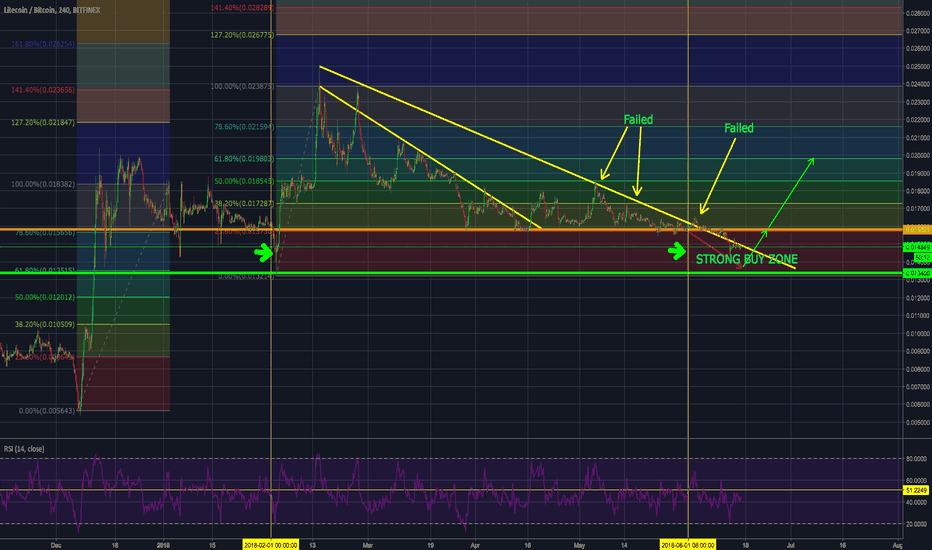
Task: Click the 127.20%(0.026775) Fibonacci label
Action: (x=243, y=35)
